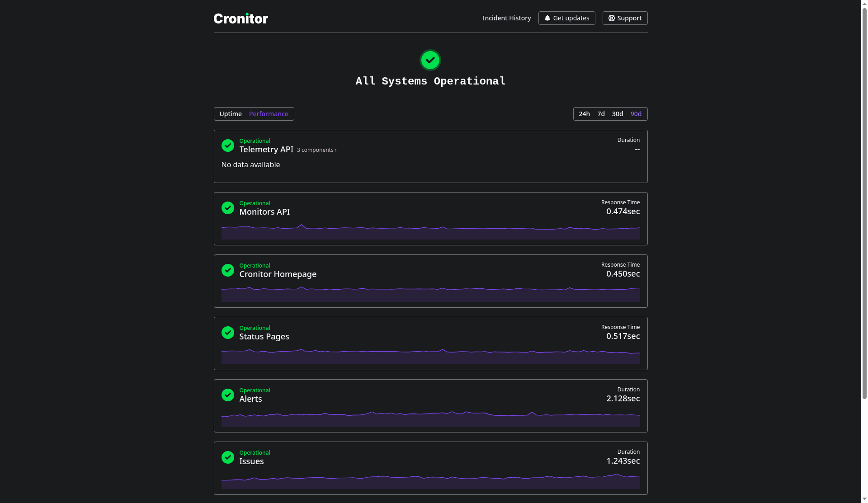Click the Status Pages green check icon
868x503 pixels.
228,333
